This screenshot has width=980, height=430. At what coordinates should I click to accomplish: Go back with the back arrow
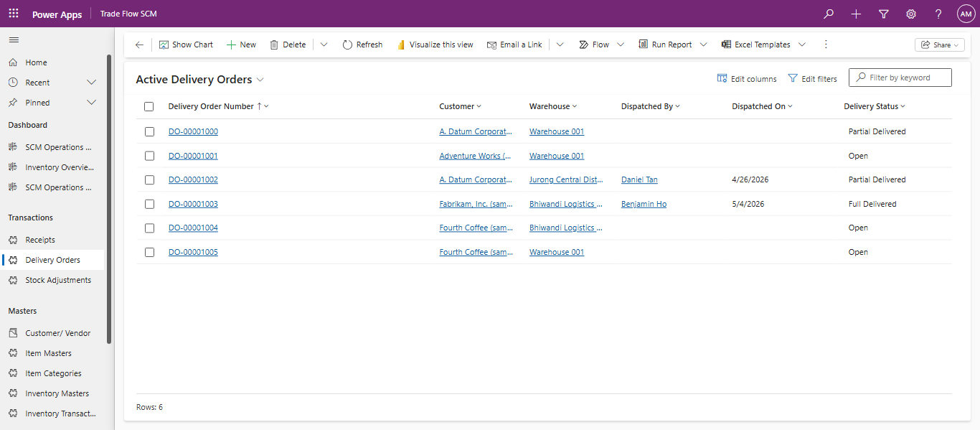coord(139,45)
